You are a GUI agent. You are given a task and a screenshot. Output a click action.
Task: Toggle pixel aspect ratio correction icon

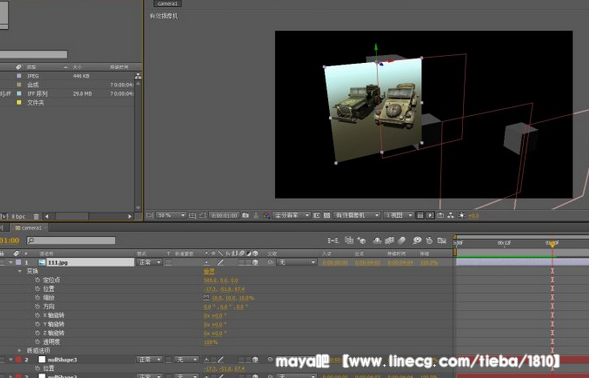click(x=420, y=215)
